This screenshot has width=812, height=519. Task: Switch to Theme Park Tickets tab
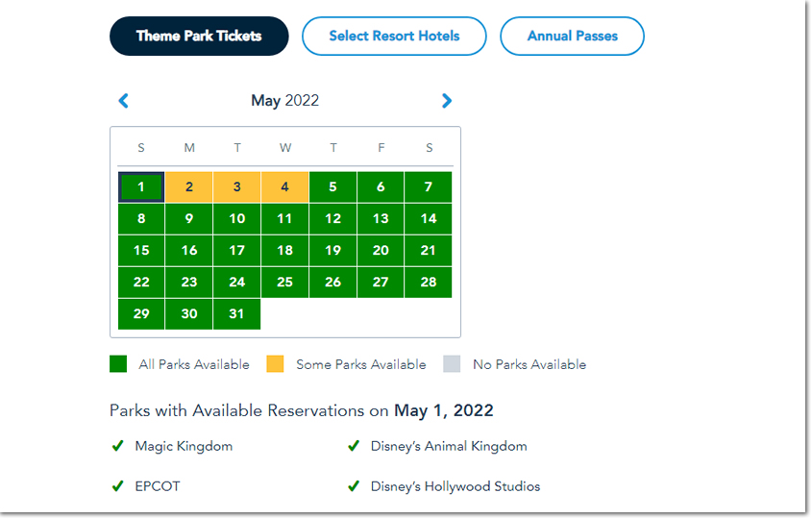tap(199, 36)
